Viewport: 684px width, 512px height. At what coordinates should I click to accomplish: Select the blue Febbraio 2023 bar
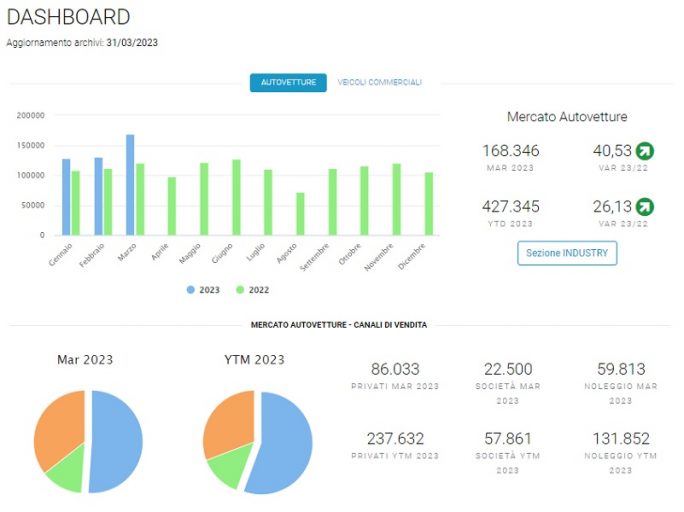click(x=99, y=197)
